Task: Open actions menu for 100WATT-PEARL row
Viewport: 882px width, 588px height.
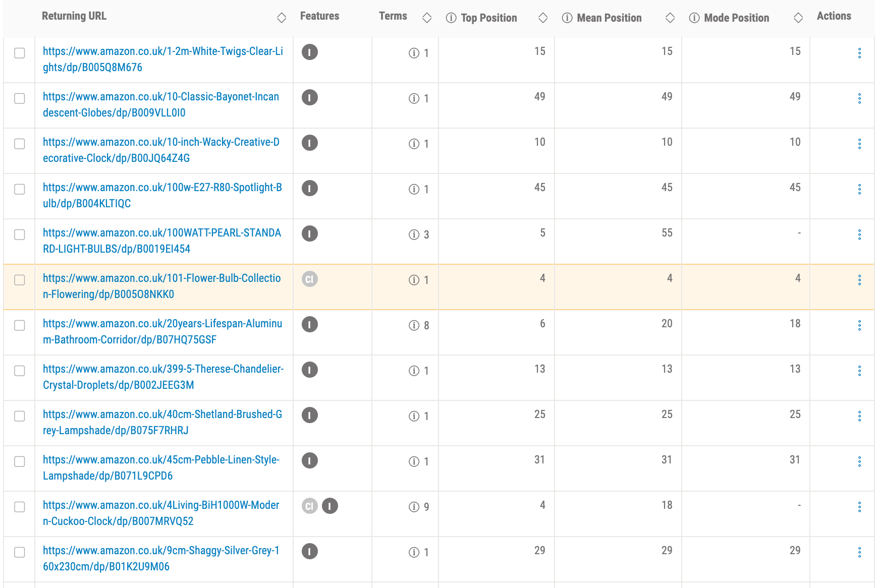Action: [x=859, y=234]
